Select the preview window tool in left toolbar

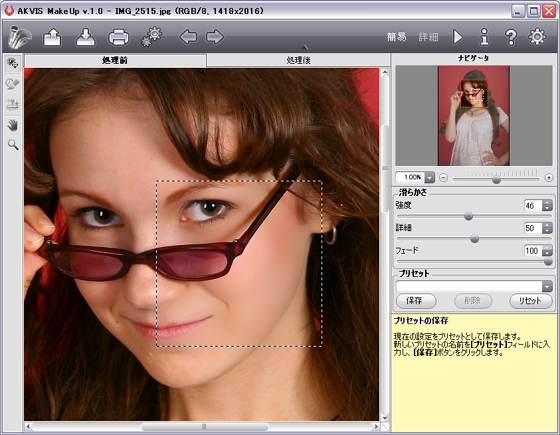(13, 64)
